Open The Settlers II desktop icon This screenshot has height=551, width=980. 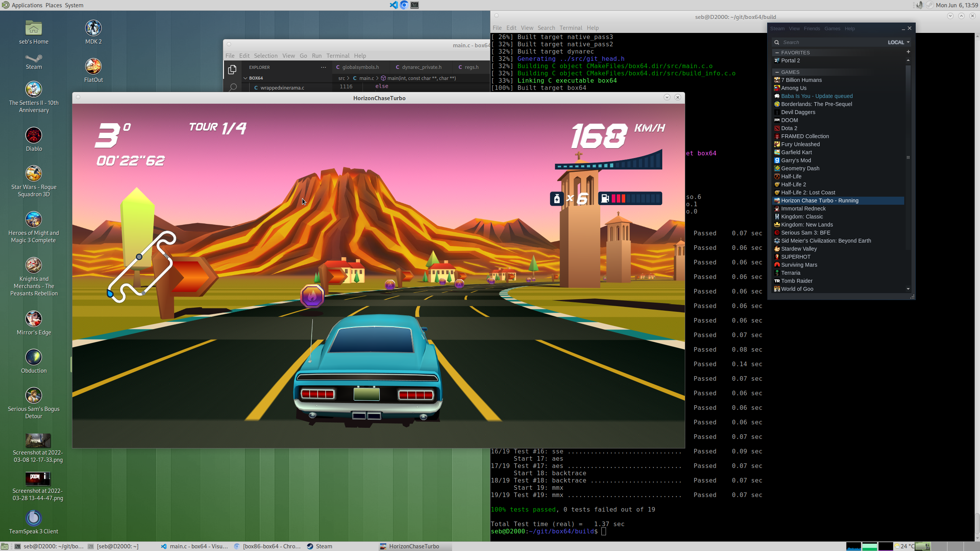tap(34, 90)
